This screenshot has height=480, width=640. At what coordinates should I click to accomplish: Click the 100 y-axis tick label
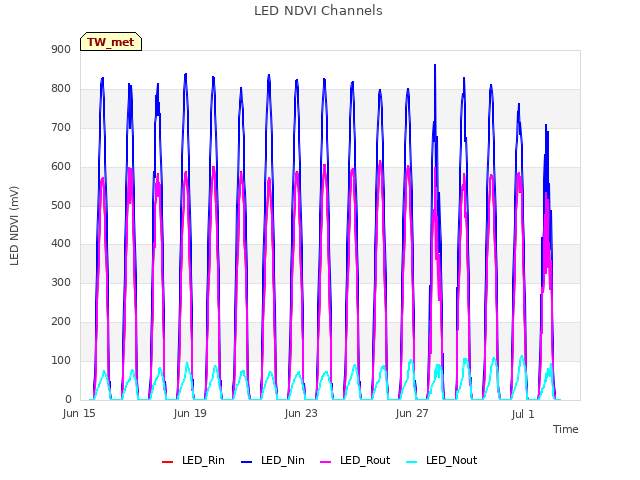(61, 360)
